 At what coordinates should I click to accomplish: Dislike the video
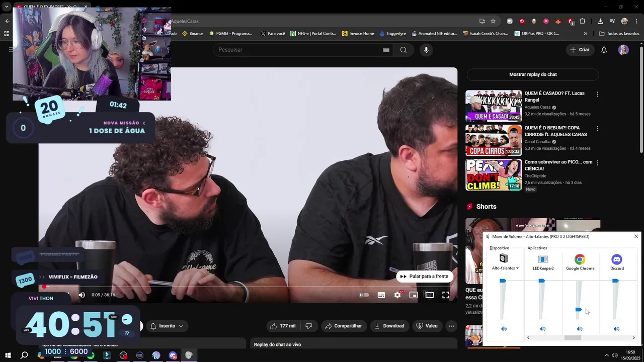pyautogui.click(x=309, y=326)
